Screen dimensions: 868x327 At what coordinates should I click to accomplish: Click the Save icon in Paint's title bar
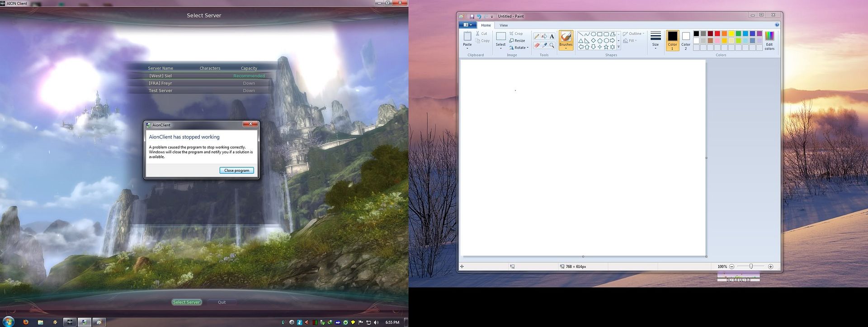coord(472,16)
